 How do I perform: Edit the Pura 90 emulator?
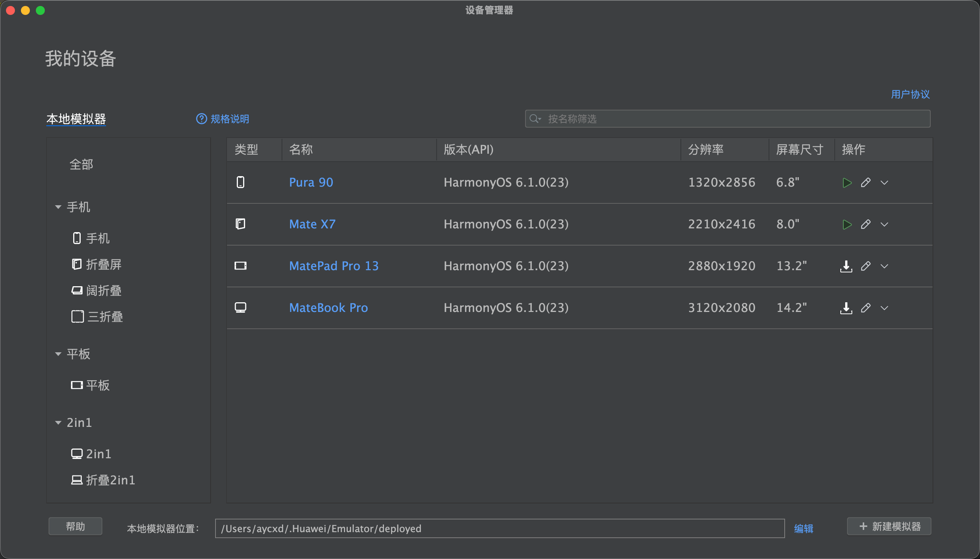[865, 183]
